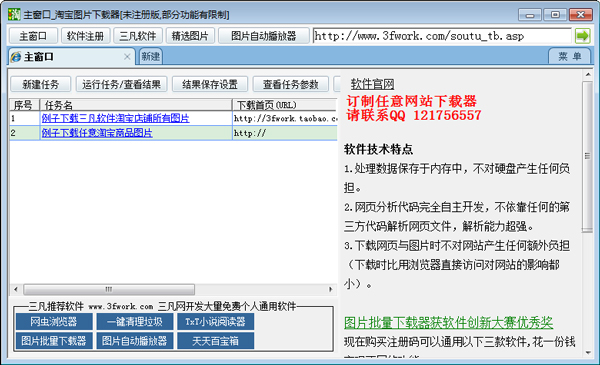Click the 下载首页(URL) column header
This screenshot has width=600, height=365.
(x=285, y=105)
